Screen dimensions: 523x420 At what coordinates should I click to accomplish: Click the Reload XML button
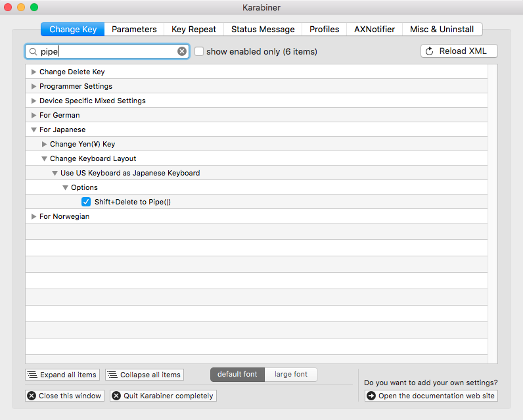coord(459,51)
